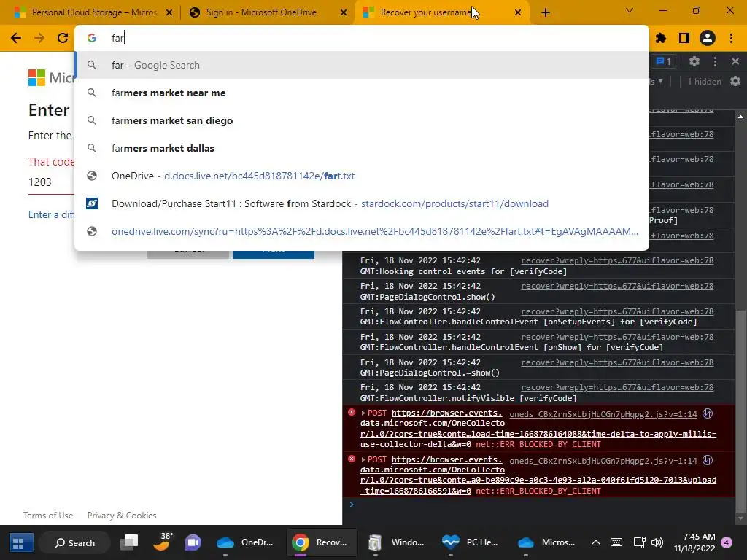
Task: Close the Personal Cloud Storage tab
Action: coord(169,13)
